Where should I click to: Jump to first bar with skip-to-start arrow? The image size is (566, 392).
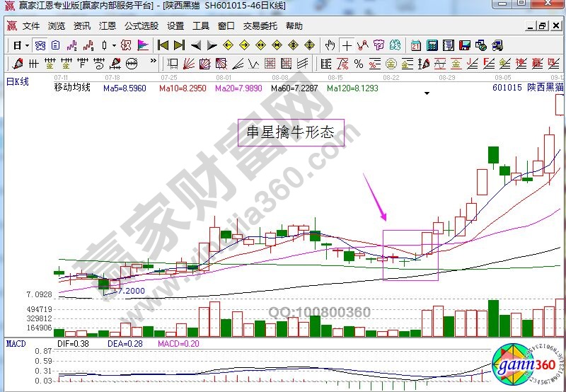[x=163, y=45]
